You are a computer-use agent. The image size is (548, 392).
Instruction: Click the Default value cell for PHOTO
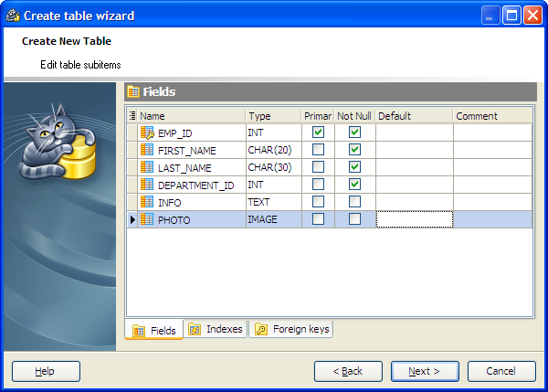click(x=414, y=219)
